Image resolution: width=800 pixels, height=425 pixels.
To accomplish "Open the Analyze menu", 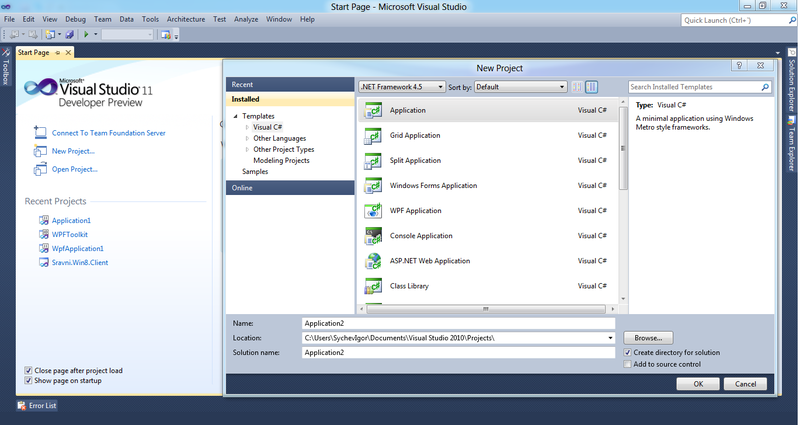I will [246, 19].
